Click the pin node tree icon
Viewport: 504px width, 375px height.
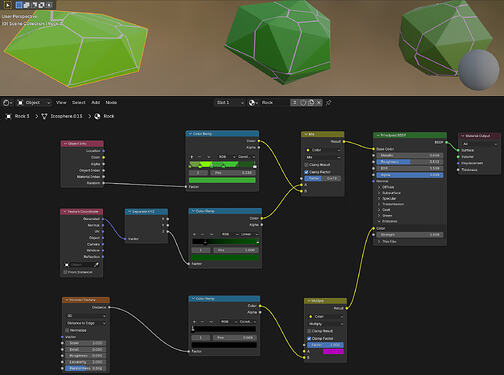point(329,103)
